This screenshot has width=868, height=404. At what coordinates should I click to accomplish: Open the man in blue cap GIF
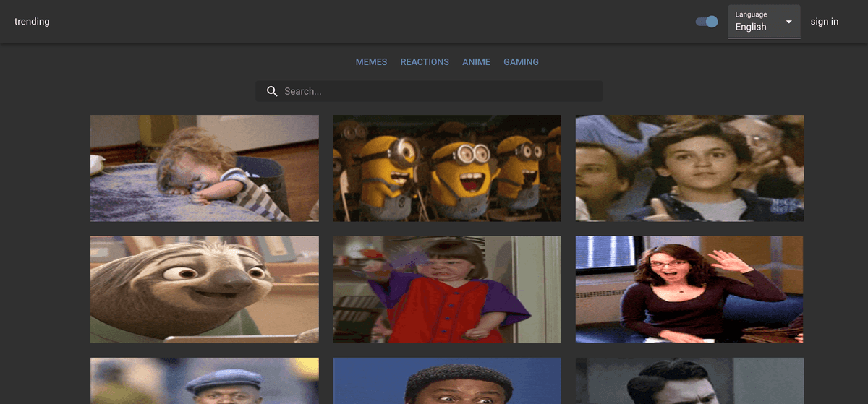205,381
